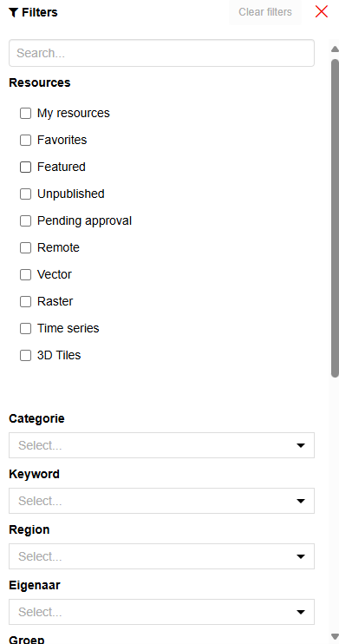Viewport: 339px width, 644px height.
Task: Click the scrollbar up arrow
Action: click(x=335, y=49)
